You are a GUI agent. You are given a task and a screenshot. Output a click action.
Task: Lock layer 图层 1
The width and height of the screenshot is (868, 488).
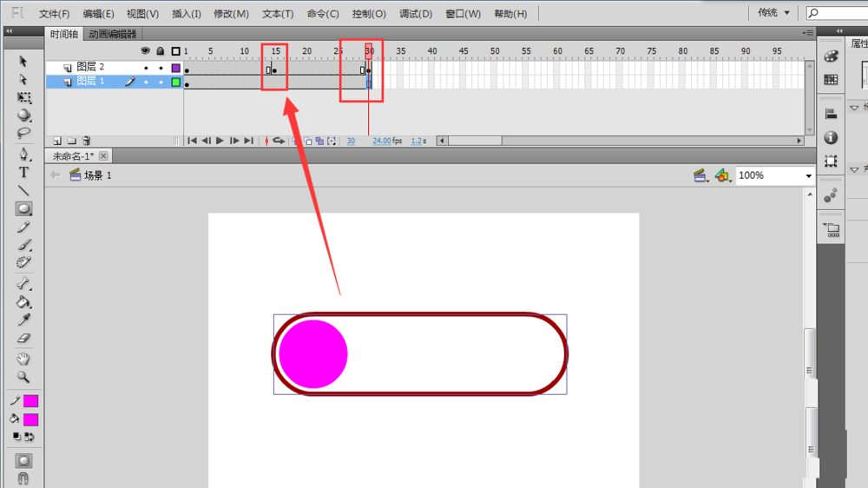[161, 82]
